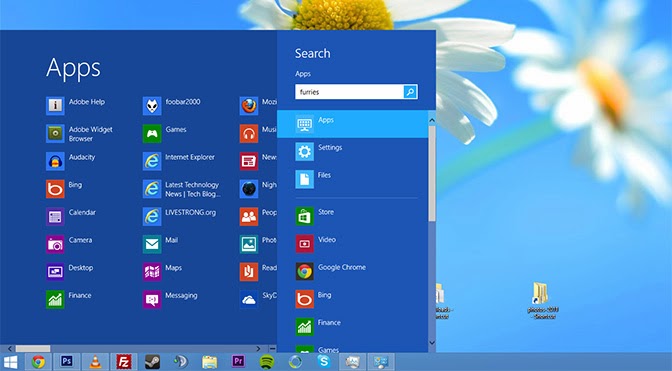Open the News app
Screen dimensions: 672x371
coord(258,161)
